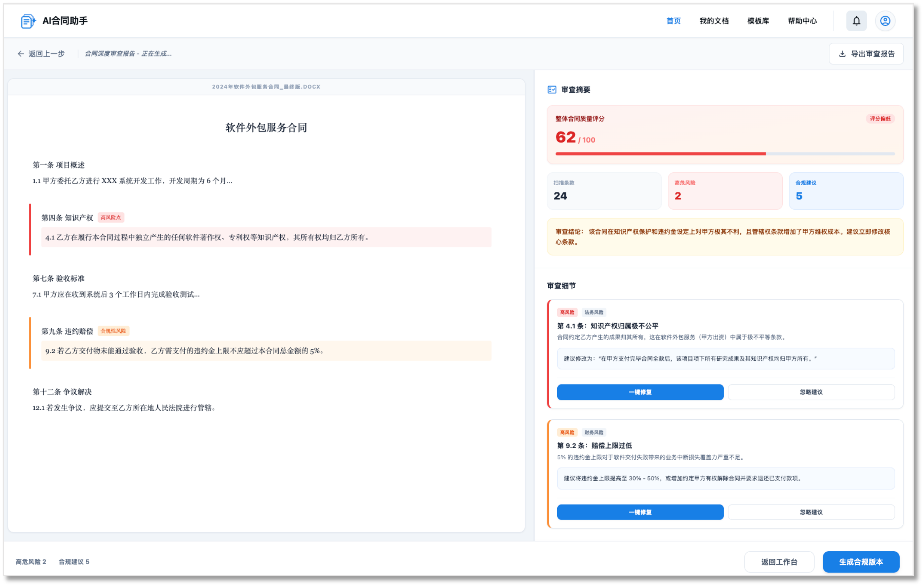Click 生成合规版本 button

861,562
